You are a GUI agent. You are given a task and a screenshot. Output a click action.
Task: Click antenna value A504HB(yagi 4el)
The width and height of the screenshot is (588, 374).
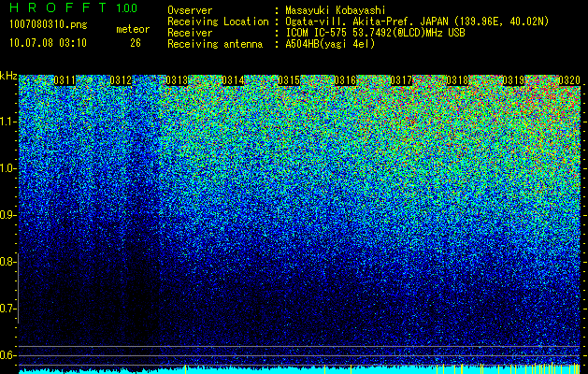(330, 44)
